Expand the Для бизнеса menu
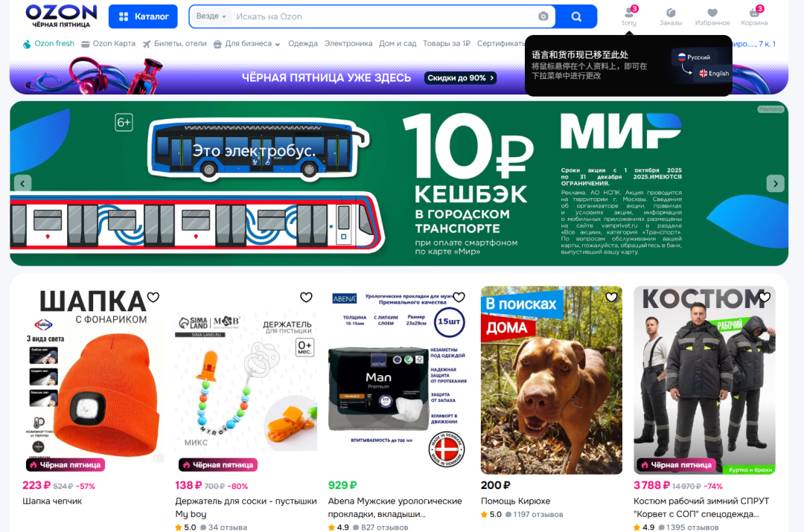The image size is (804, 532). click(247, 44)
